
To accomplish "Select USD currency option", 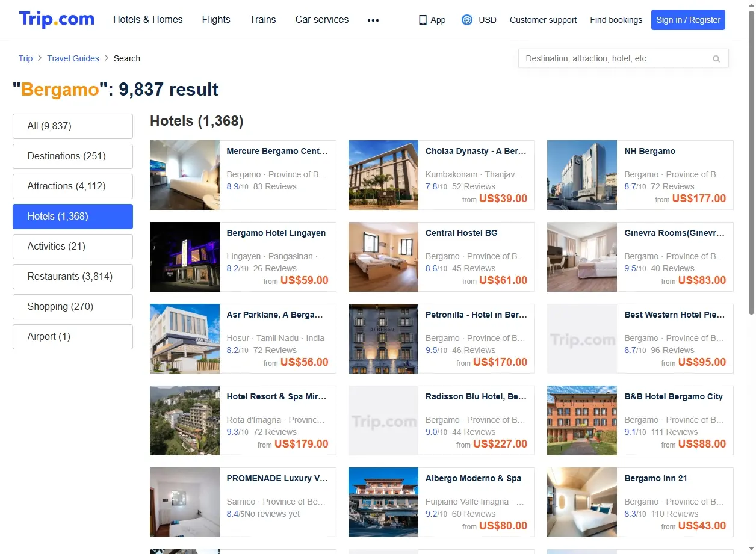I will 488,20.
